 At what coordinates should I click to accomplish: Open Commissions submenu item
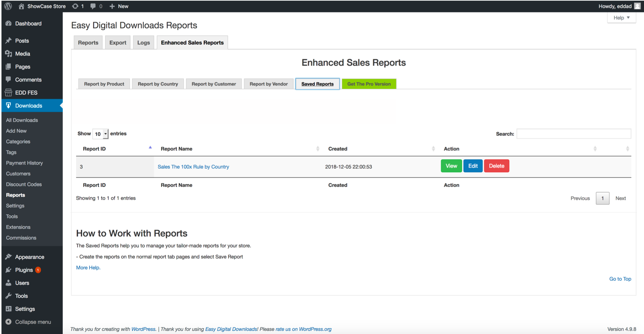click(21, 238)
